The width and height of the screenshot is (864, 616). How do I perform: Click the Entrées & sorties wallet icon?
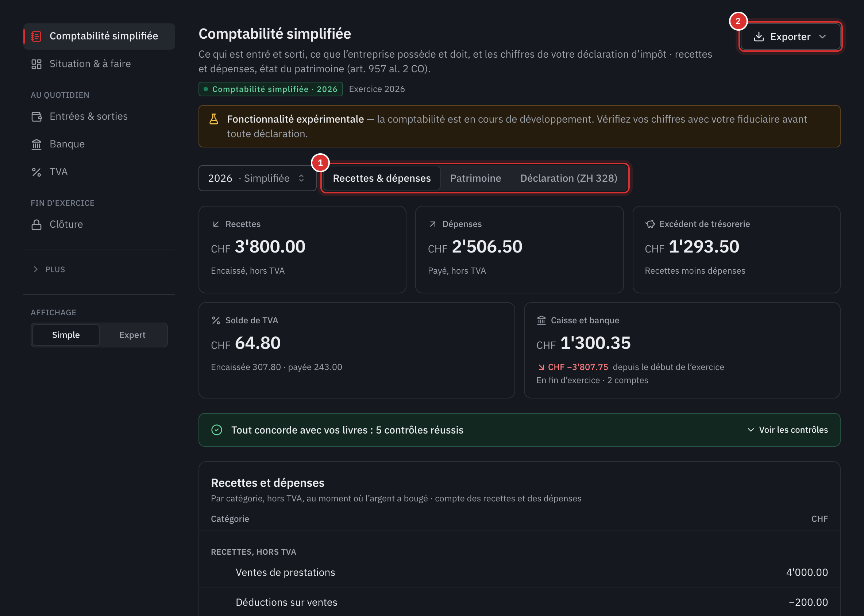tap(36, 116)
